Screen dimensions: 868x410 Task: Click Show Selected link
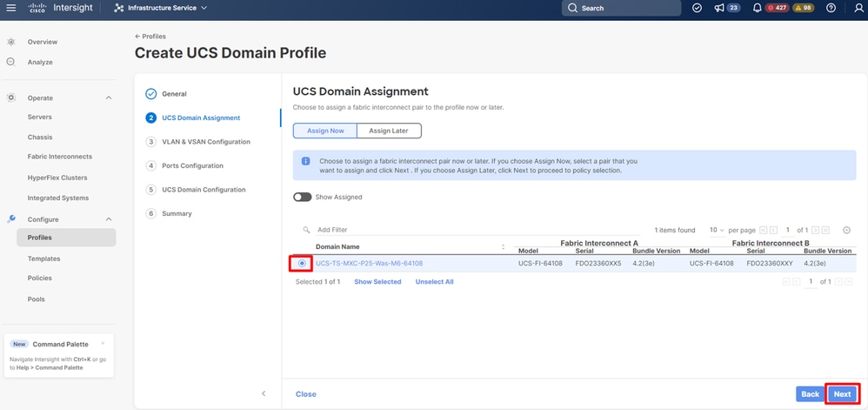coord(377,282)
